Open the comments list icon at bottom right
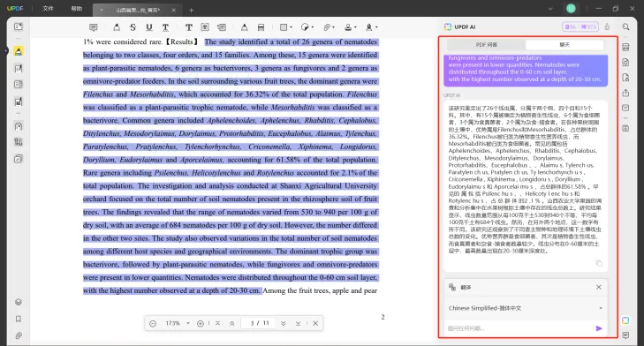644x346 pixels. (x=625, y=335)
